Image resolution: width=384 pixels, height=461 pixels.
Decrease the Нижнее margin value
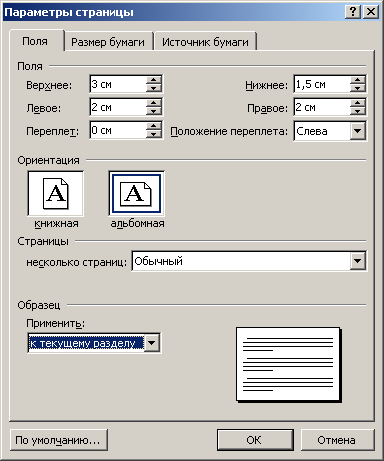(x=358, y=88)
